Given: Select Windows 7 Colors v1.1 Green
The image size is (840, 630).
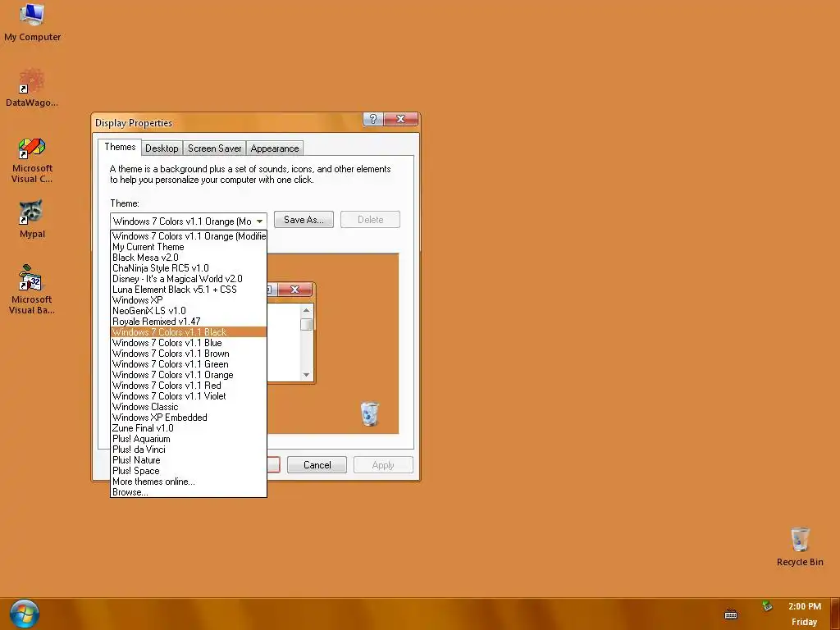Looking at the screenshot, I should click(x=189, y=364).
